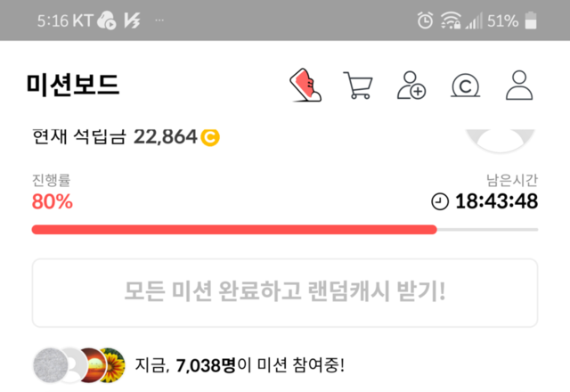Open the cash coin C icon

(465, 86)
